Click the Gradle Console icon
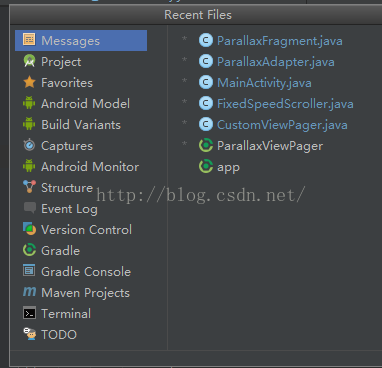The height and width of the screenshot is (368, 382). (29, 270)
